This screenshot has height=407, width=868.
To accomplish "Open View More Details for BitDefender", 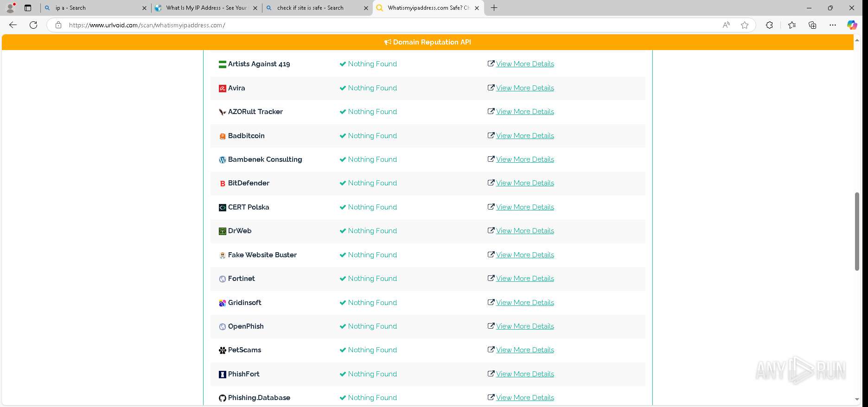I will pyautogui.click(x=525, y=183).
